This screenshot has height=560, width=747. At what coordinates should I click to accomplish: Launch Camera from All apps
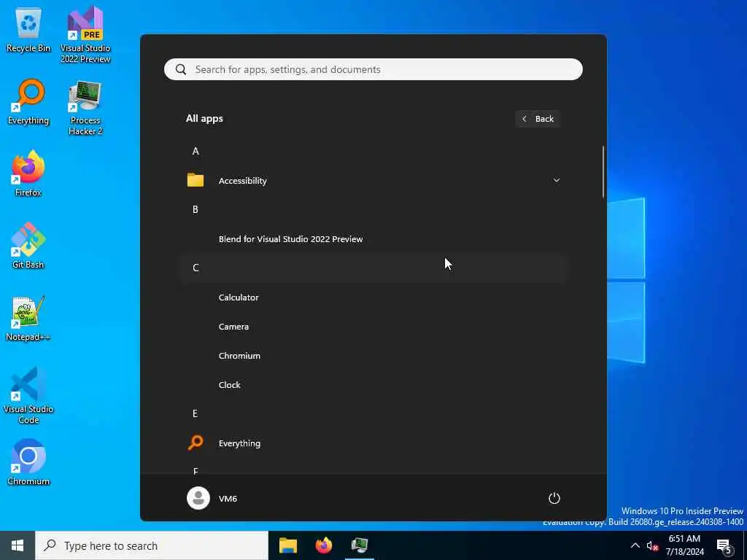[x=373, y=326]
